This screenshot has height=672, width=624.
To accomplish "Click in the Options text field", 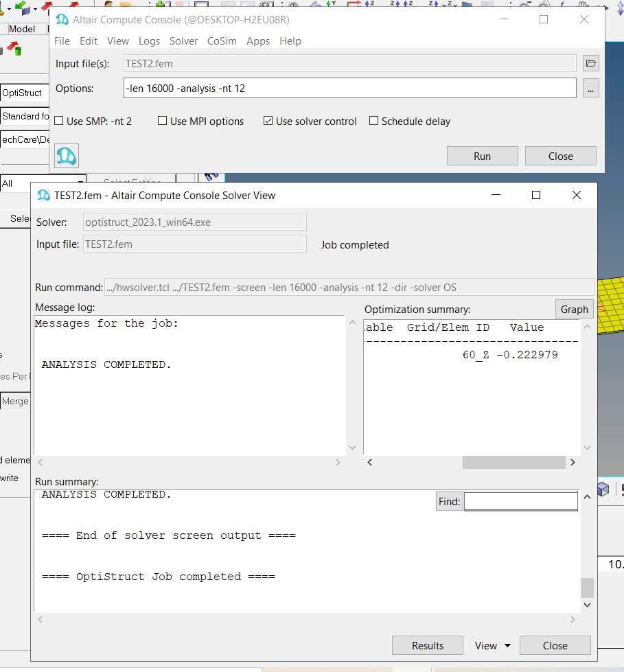I will (349, 89).
